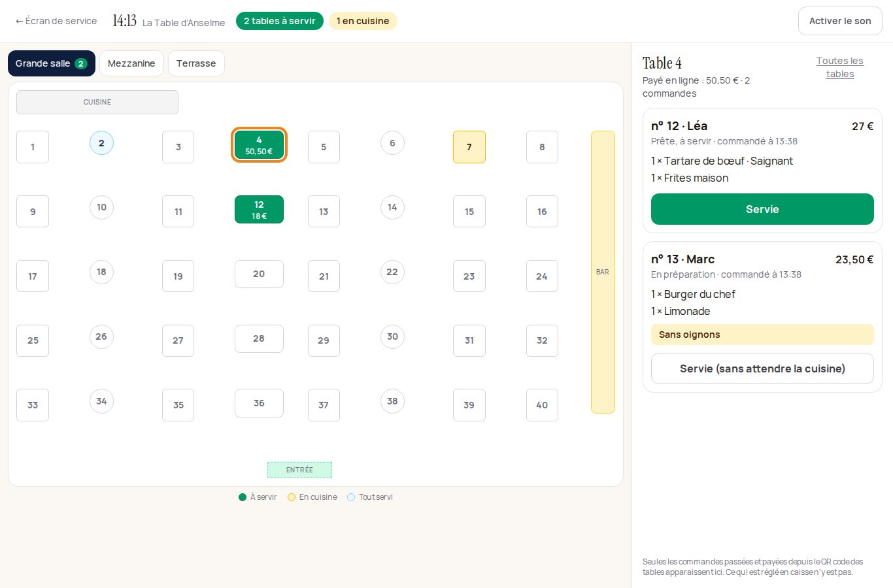Select table 31
This screenshot has height=588, width=893.
pos(469,340)
